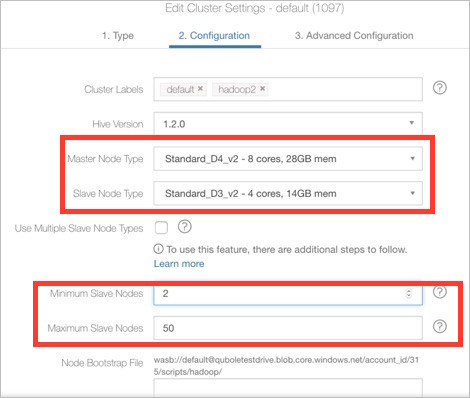Screen dimensions: 470x398
Task: Open help icon beside Minimum Slave Nodes
Action: 440,292
